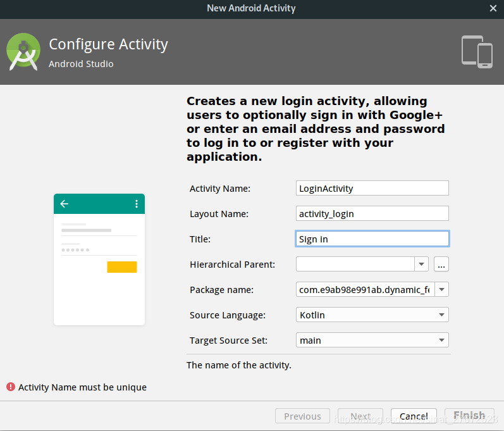Expand the Package name dropdown arrow
This screenshot has width=504, height=431.
(x=441, y=289)
